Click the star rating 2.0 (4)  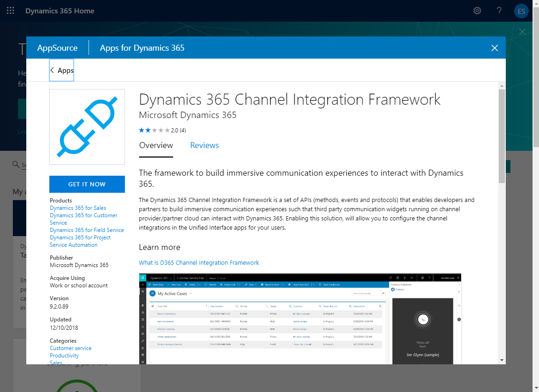pos(162,131)
